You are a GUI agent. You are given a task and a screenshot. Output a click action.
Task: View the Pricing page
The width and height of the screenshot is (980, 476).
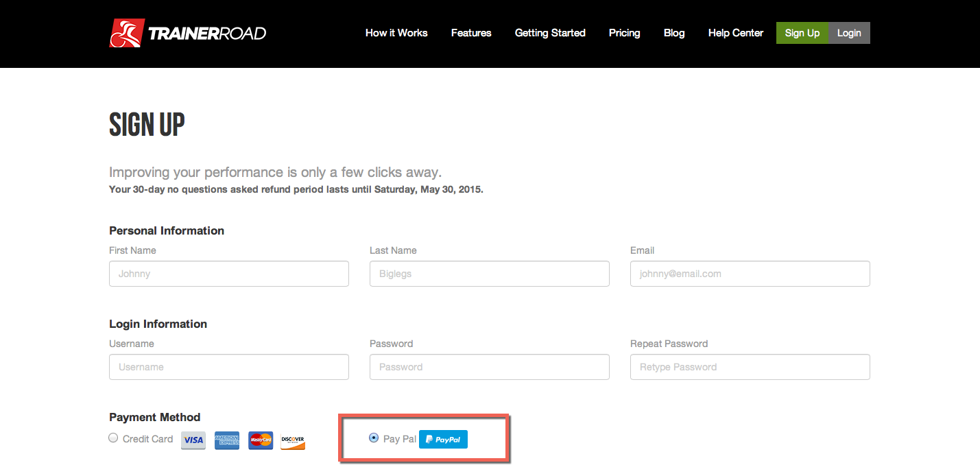pyautogui.click(x=624, y=33)
